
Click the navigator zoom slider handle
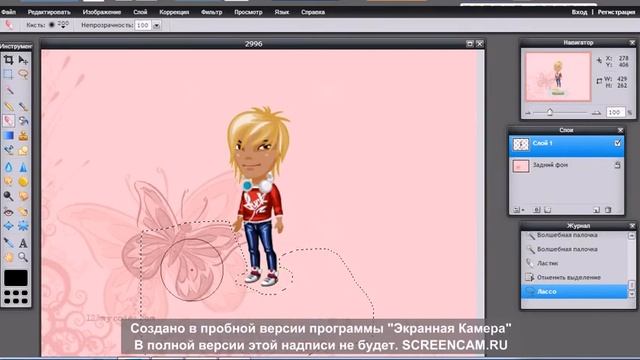550,112
